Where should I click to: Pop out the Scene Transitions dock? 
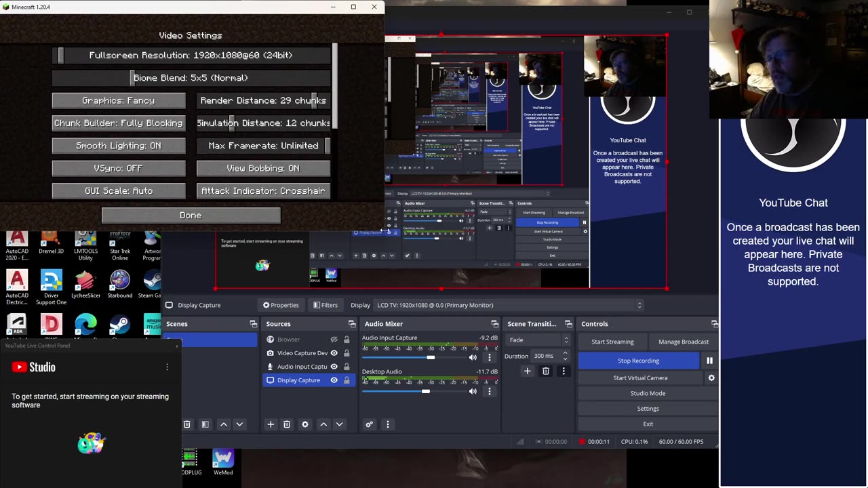point(568,324)
